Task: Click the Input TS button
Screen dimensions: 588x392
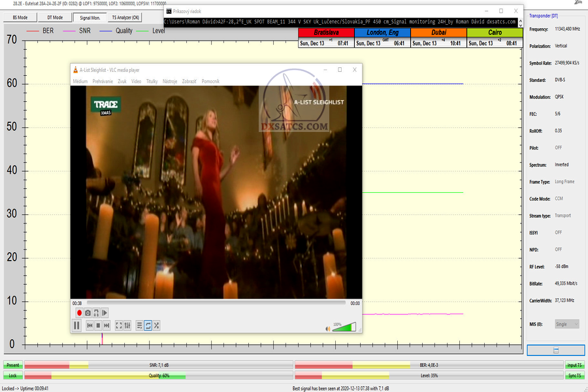Action: pos(575,365)
